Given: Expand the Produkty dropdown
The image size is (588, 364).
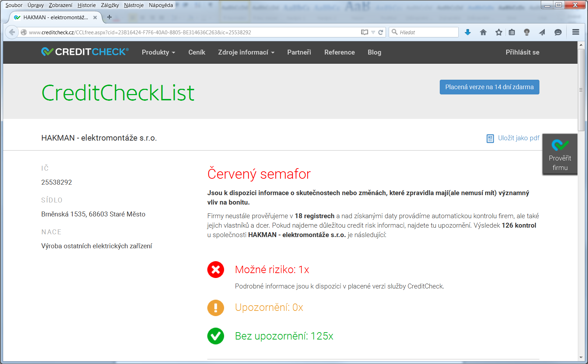Looking at the screenshot, I should click(158, 52).
